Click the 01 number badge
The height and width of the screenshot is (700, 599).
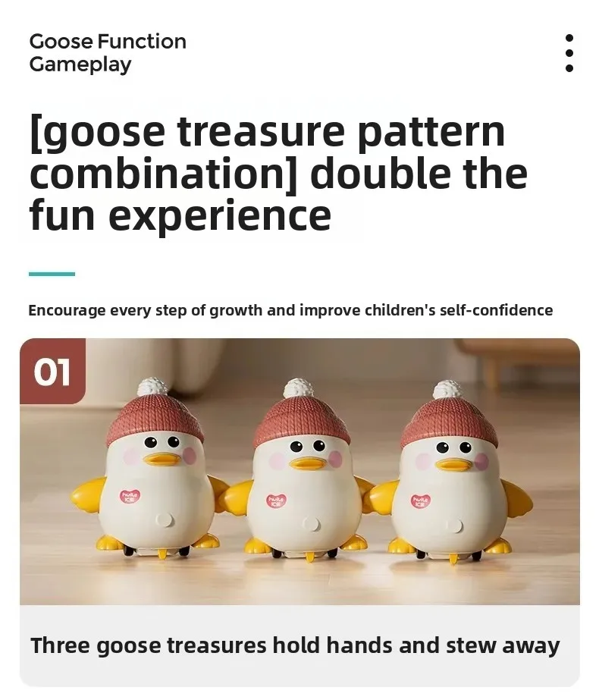pyautogui.click(x=52, y=372)
